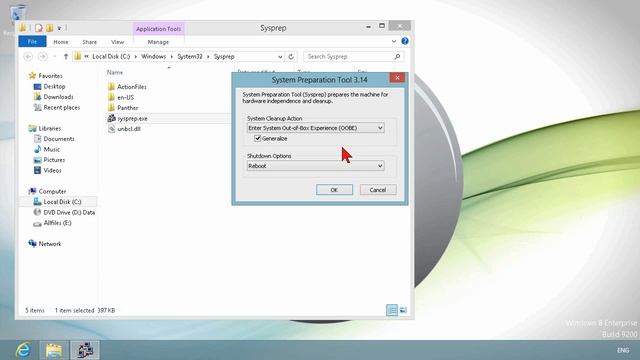640x360 pixels.
Task: Launch Internet Explorer from the taskbar
Action: 23,350
